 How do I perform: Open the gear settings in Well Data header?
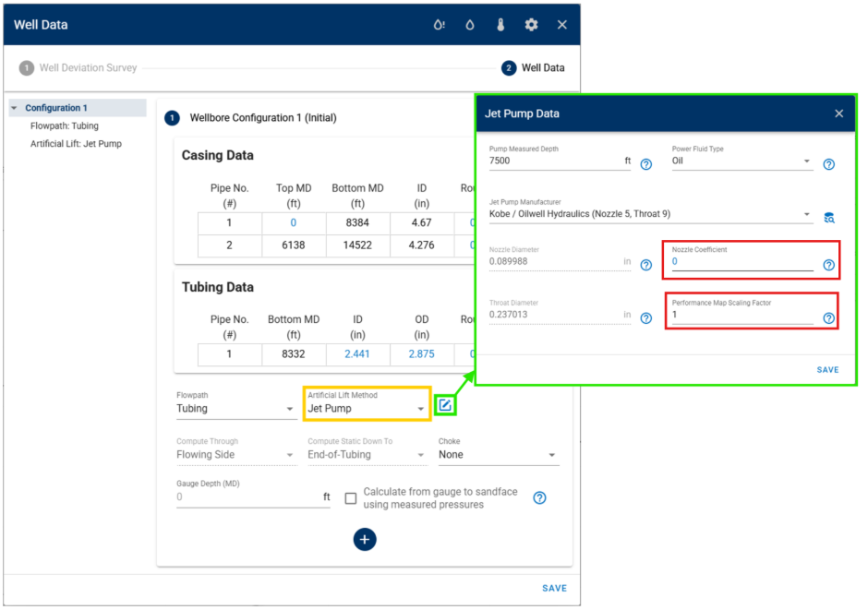(x=531, y=25)
